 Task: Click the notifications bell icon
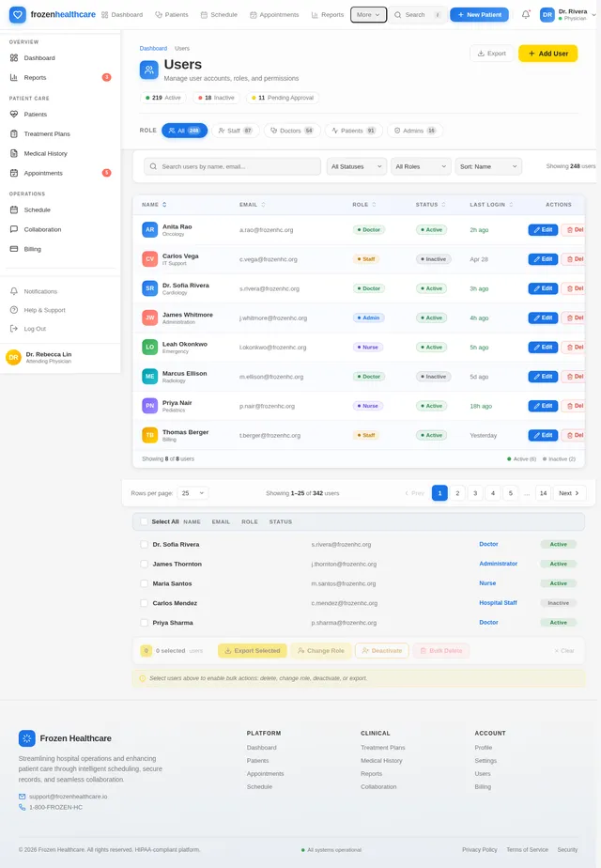click(526, 15)
